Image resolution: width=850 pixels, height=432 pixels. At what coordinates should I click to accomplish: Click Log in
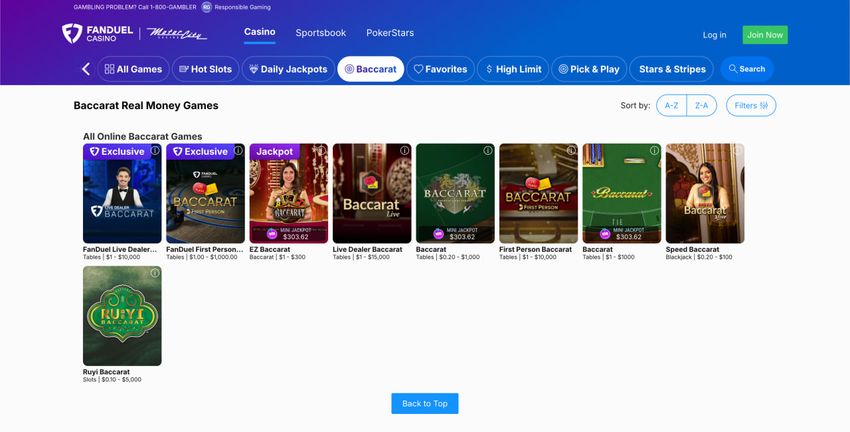click(714, 35)
